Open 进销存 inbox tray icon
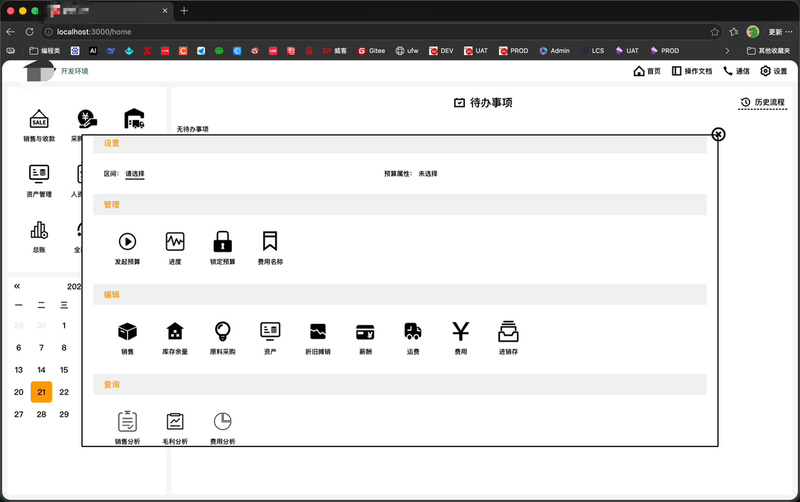 508,332
